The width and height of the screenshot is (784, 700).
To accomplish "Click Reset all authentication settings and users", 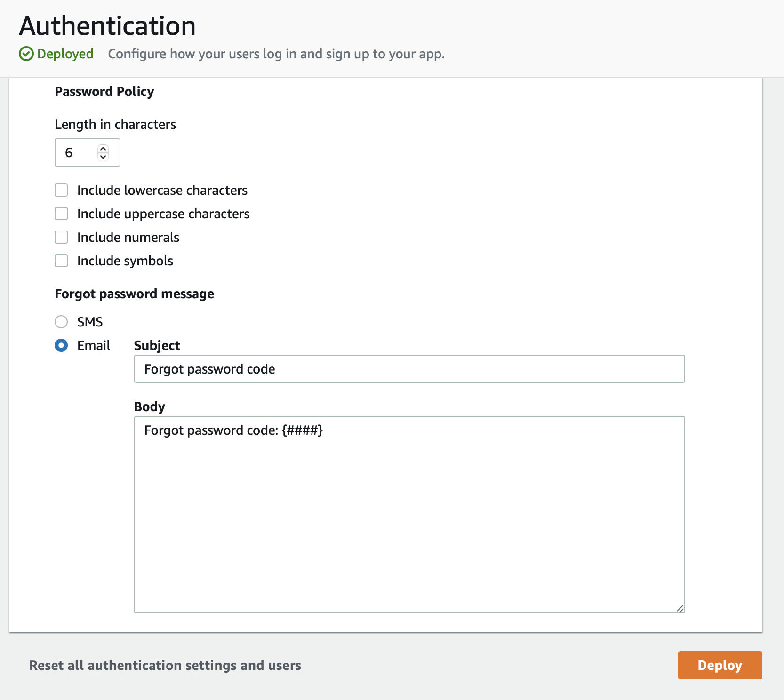I will pyautogui.click(x=165, y=665).
